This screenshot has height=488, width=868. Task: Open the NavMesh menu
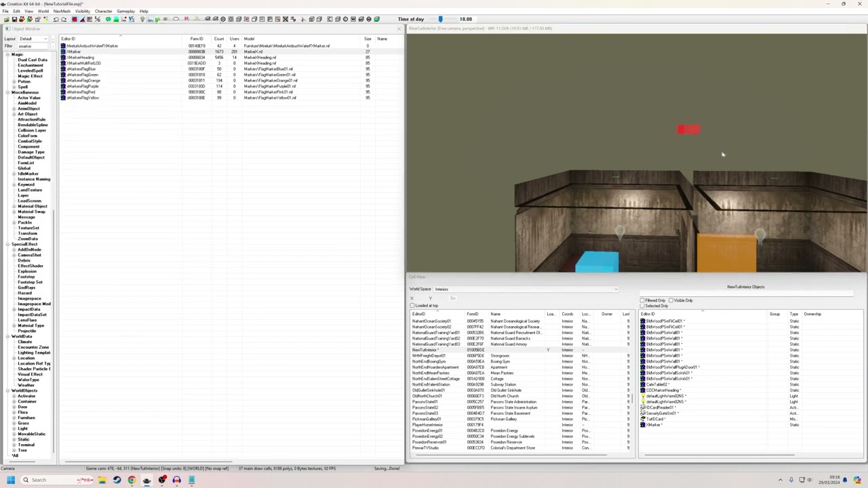pyautogui.click(x=62, y=12)
